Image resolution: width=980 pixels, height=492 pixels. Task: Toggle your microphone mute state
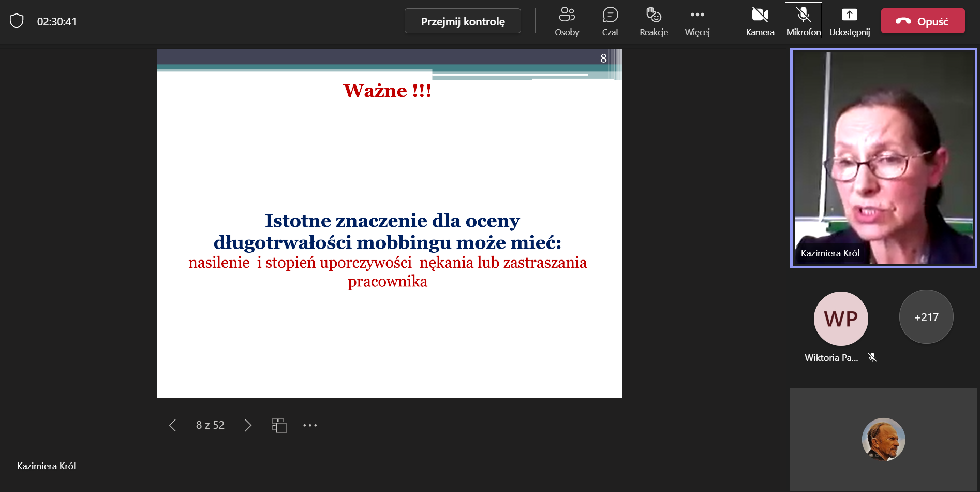point(803,21)
